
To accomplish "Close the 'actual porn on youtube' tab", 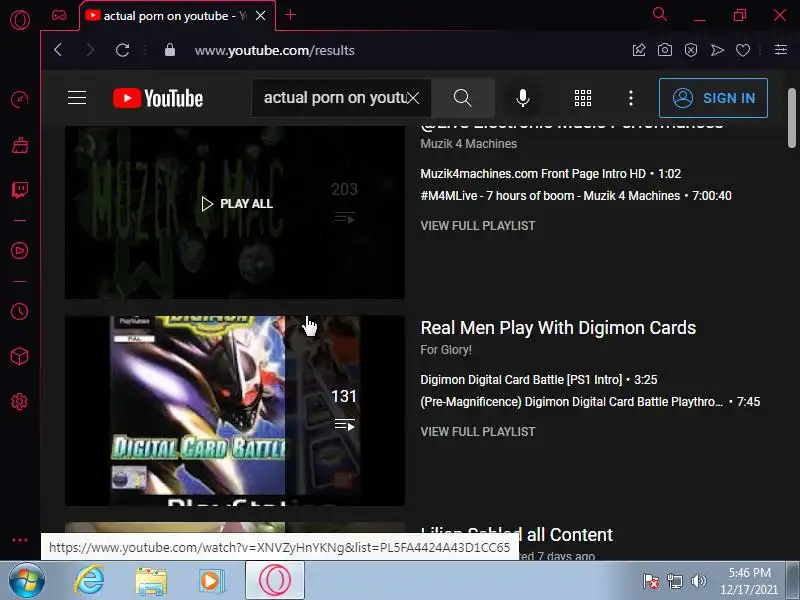I will pos(261,16).
